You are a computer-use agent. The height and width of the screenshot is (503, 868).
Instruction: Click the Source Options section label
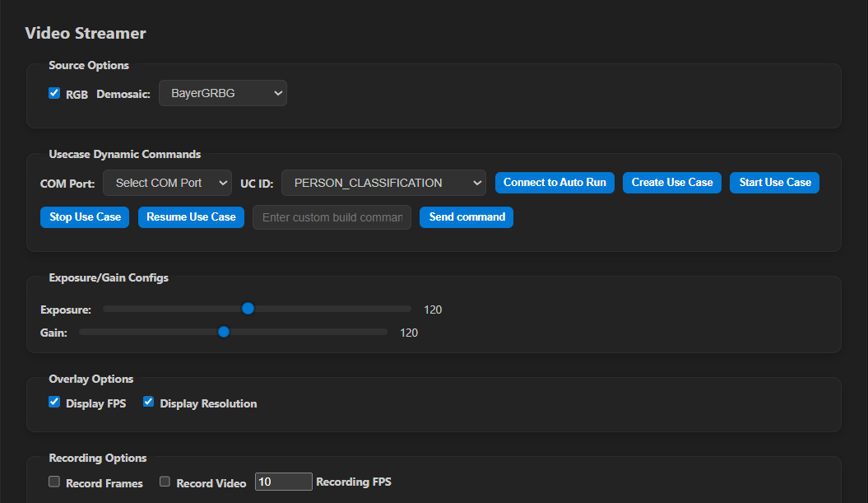pos(89,65)
